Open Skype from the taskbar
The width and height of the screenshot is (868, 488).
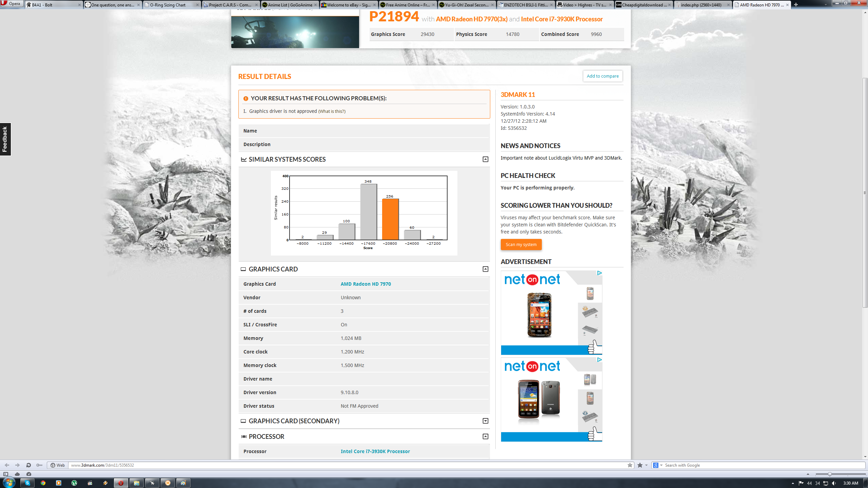coord(27,483)
